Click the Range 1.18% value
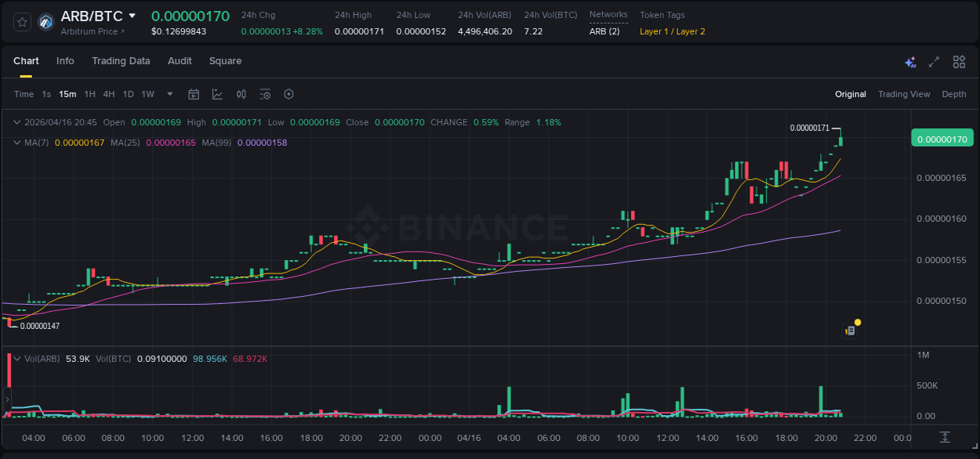The height and width of the screenshot is (459, 980). click(x=548, y=122)
